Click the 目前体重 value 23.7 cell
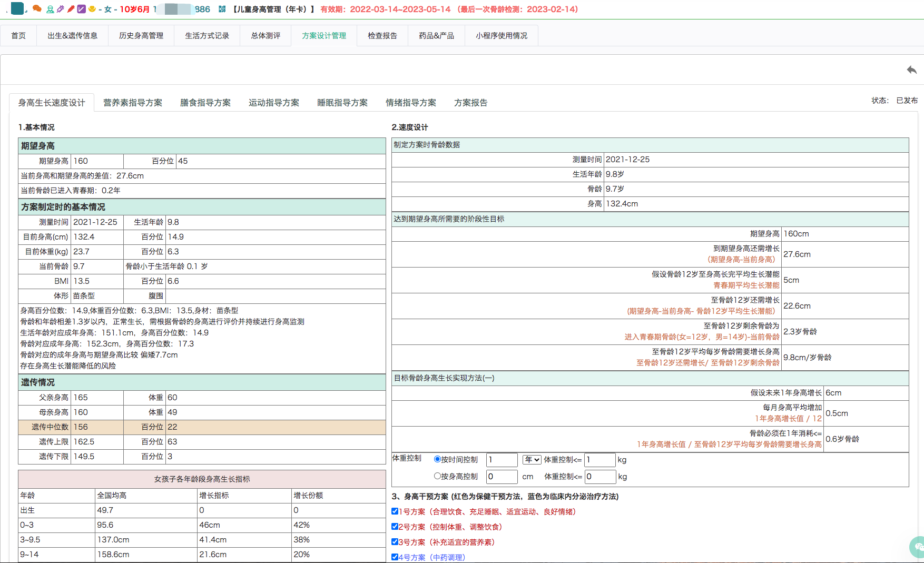Viewport: 924px width, 563px height. pyautogui.click(x=97, y=252)
